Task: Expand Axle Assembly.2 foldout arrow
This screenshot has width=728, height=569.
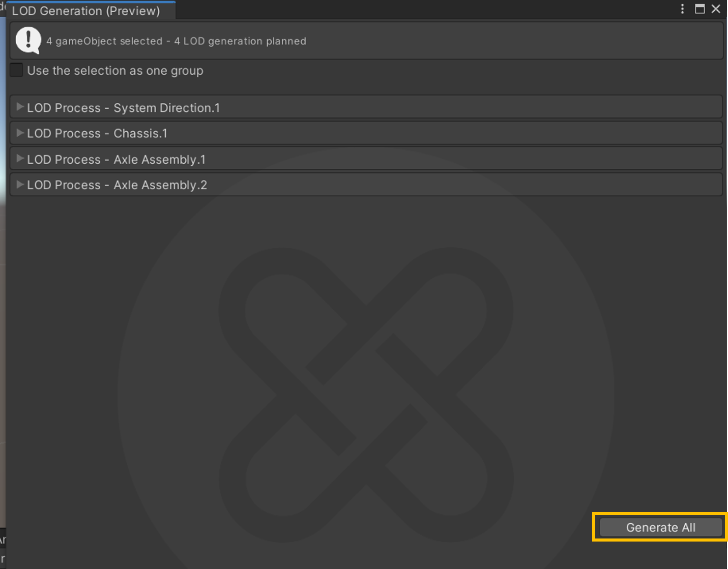Action: click(20, 185)
